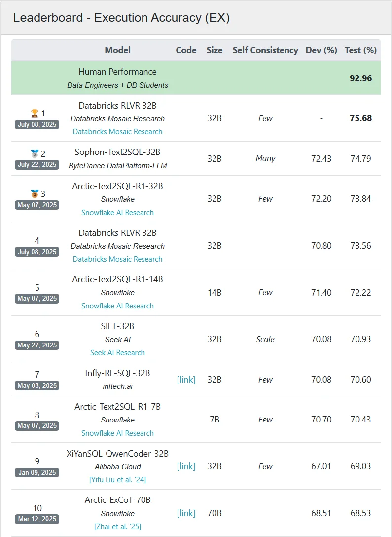Select the Human Performance highlighted row
This screenshot has height=537, width=392.
click(x=196, y=78)
